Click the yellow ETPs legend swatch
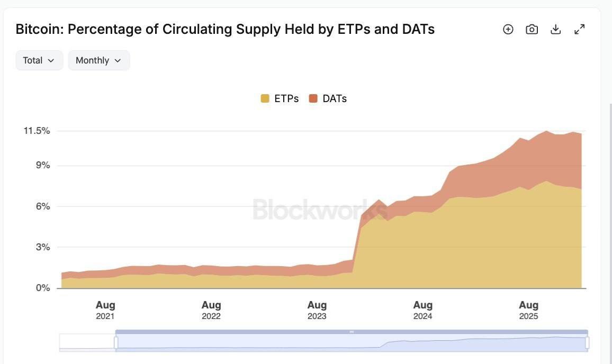Image resolution: width=612 pixels, height=364 pixels. (x=265, y=99)
